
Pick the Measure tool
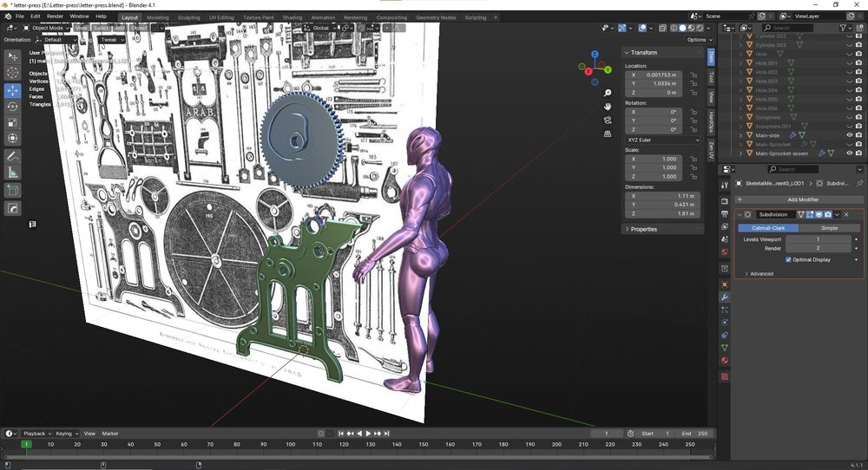tap(13, 173)
